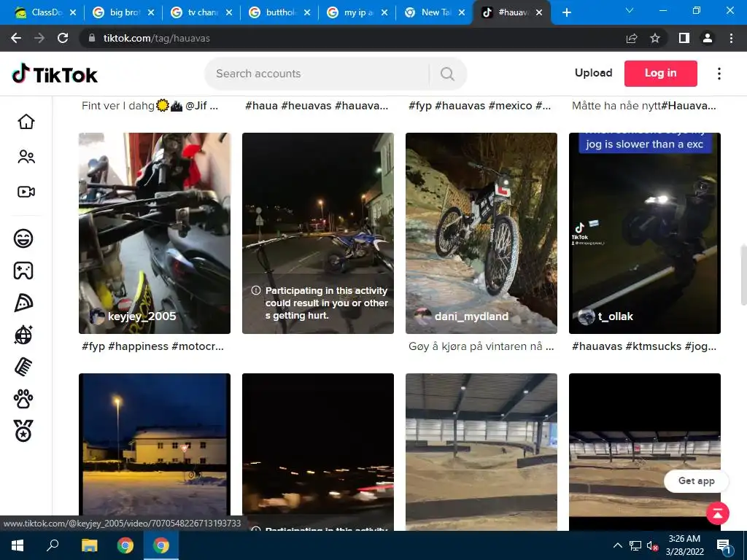This screenshot has width=747, height=560.
Task: Open the browser side panel icon
Action: click(684, 38)
